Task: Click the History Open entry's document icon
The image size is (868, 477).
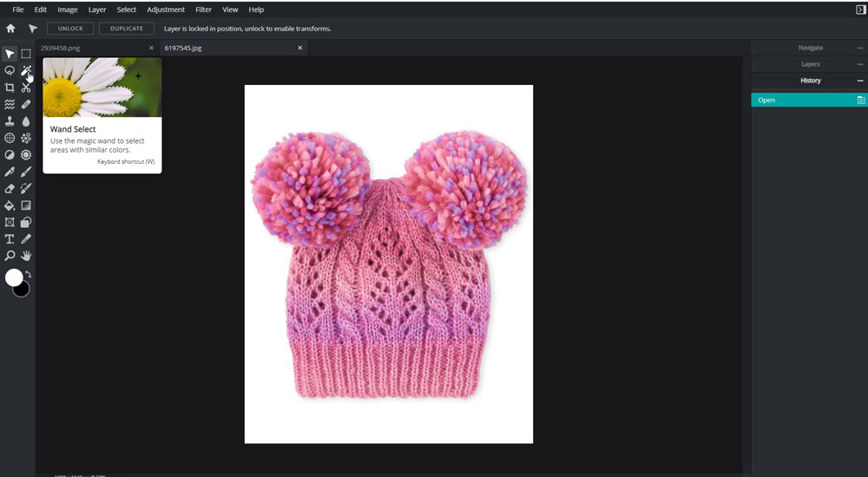Action: [x=861, y=100]
